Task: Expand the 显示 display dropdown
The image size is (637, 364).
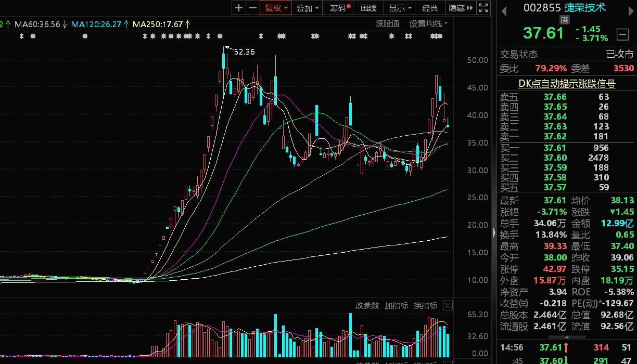Action: (400, 8)
